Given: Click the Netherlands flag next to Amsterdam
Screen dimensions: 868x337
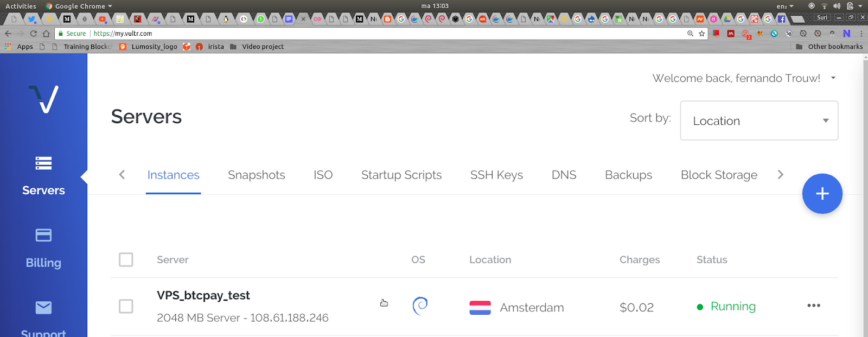Looking at the screenshot, I should 480,308.
